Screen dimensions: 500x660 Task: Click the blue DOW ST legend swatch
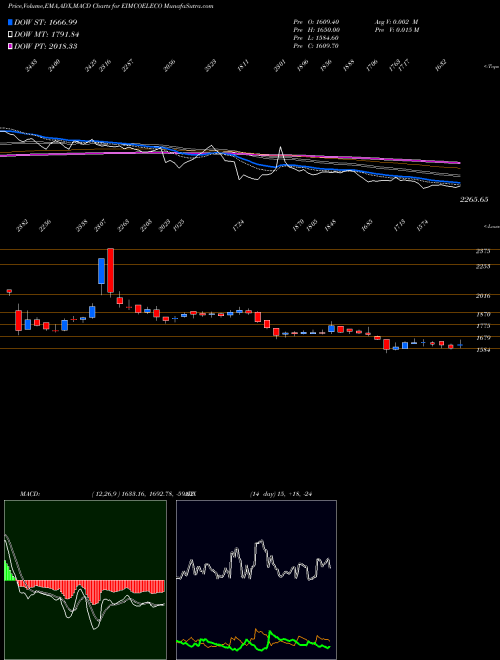coord(10,22)
